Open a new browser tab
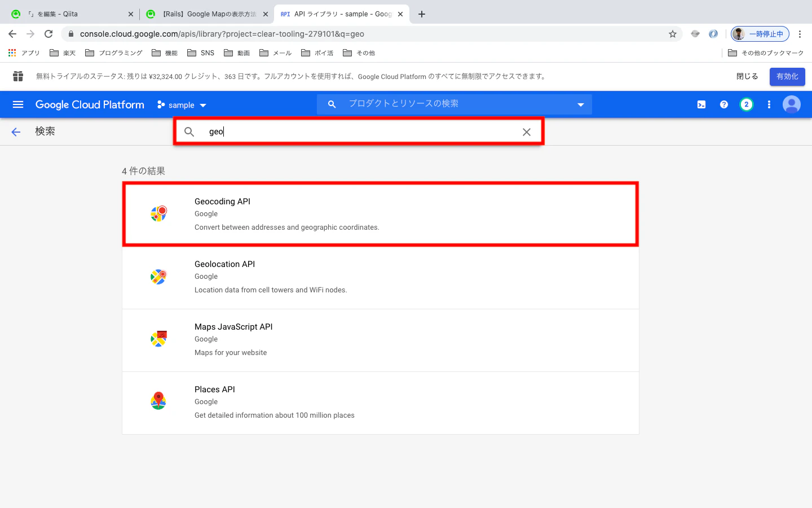This screenshot has width=812, height=508. pyautogui.click(x=422, y=14)
